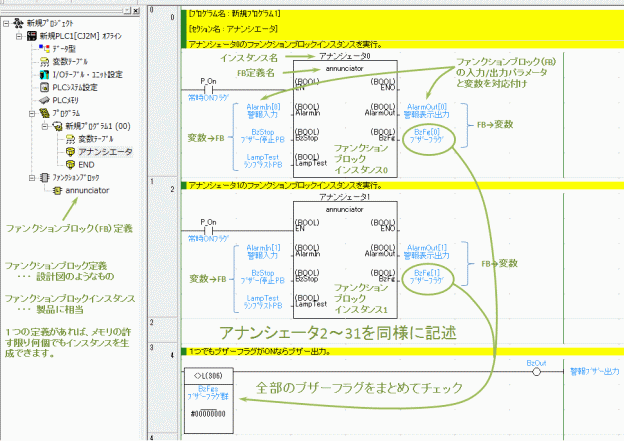The width and height of the screenshot is (624, 441).
Task: Click BzStop ブザー停止PB on アナンシエータ0 block
Action: pyautogui.click(x=263, y=136)
